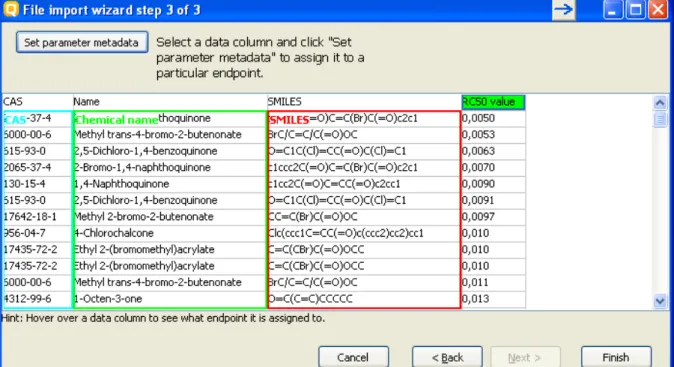Click the CAS cell 4312-99-6
674x367 pixels.
pyautogui.click(x=37, y=299)
